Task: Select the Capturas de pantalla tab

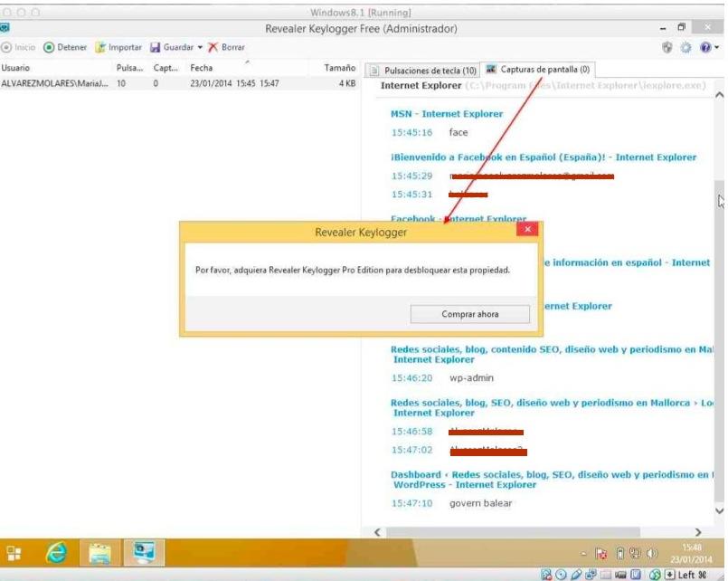Action: pos(537,70)
